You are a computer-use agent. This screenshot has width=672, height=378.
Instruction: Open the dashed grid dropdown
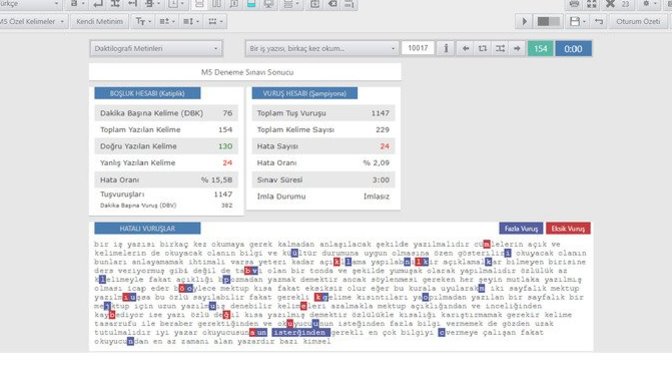point(215,21)
